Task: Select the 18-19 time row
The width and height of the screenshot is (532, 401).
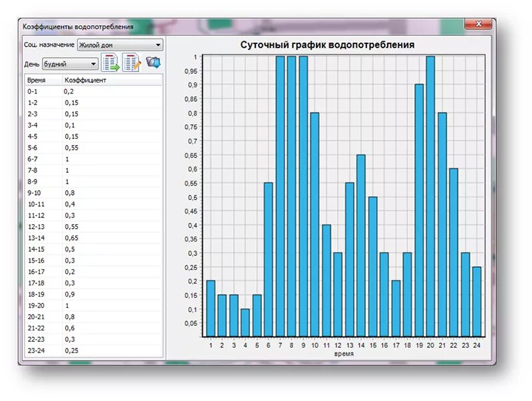Action: [x=94, y=294]
